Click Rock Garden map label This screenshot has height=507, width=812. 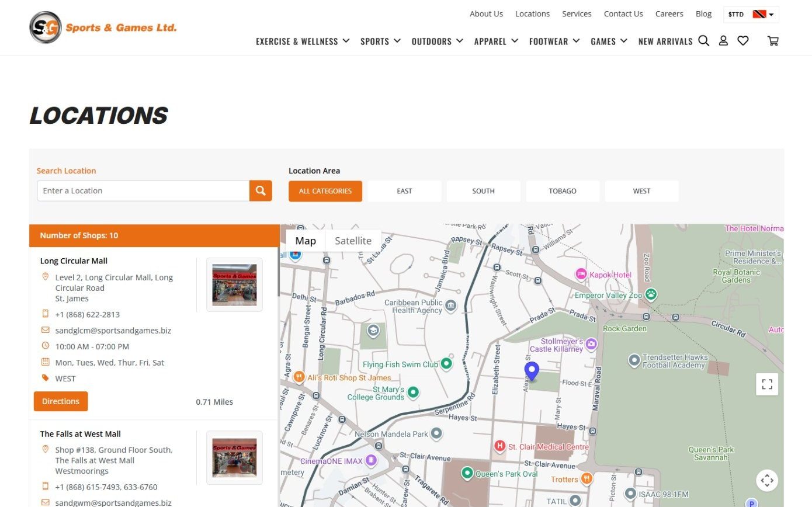pyautogui.click(x=624, y=328)
